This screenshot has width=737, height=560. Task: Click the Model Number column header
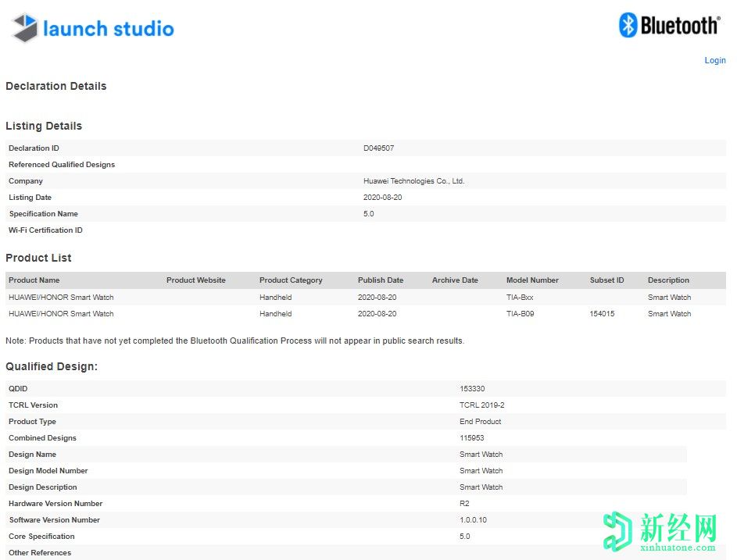click(x=532, y=280)
